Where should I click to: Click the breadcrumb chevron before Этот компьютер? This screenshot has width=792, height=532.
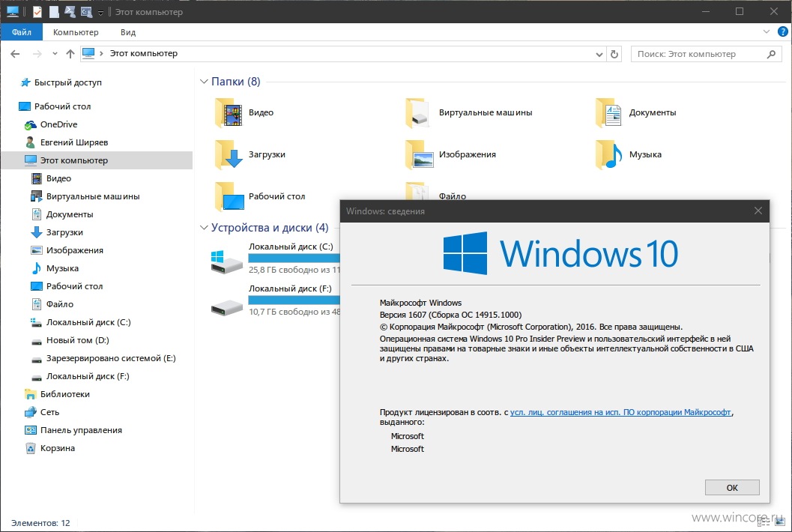(x=101, y=53)
